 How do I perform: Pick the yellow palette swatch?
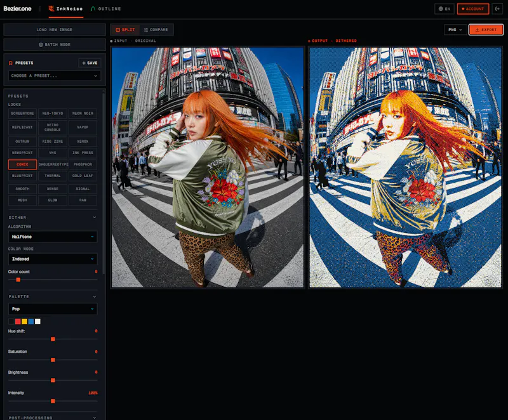[x=25, y=321]
